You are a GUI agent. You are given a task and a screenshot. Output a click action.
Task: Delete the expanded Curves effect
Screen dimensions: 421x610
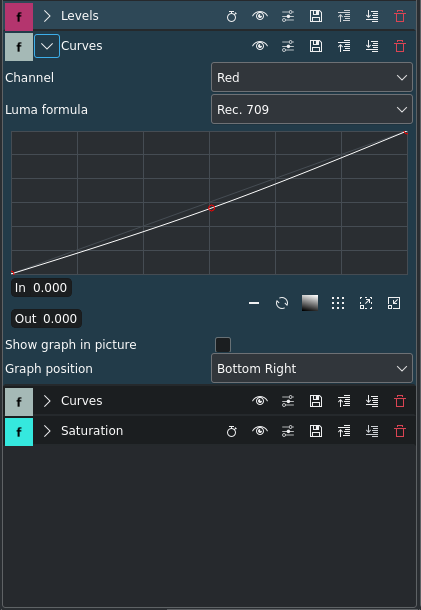[400, 46]
